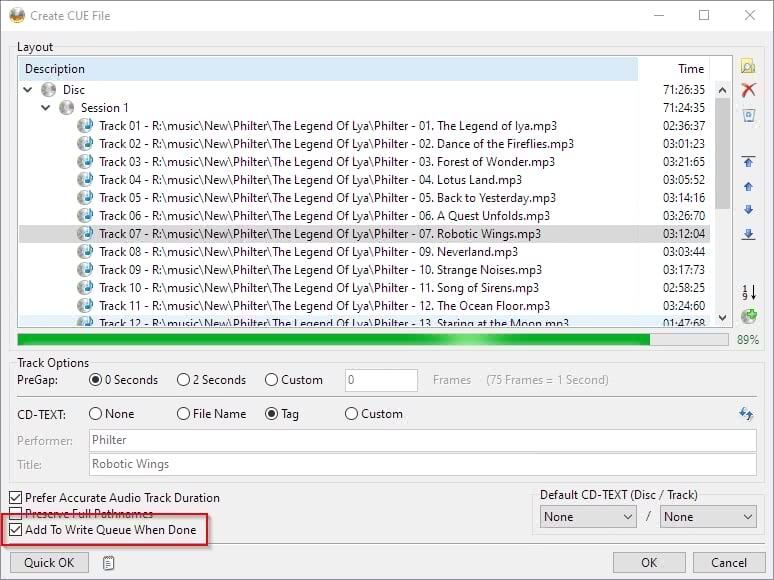Image resolution: width=774 pixels, height=580 pixels.
Task: Click the Track 09 audio icon
Action: point(85,270)
